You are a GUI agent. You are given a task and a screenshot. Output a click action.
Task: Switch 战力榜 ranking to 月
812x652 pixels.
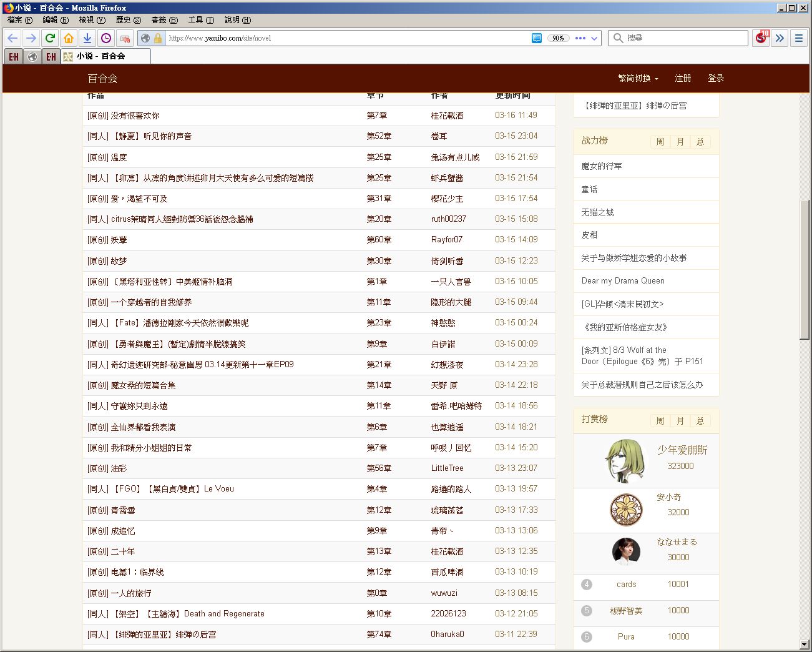pyautogui.click(x=680, y=142)
